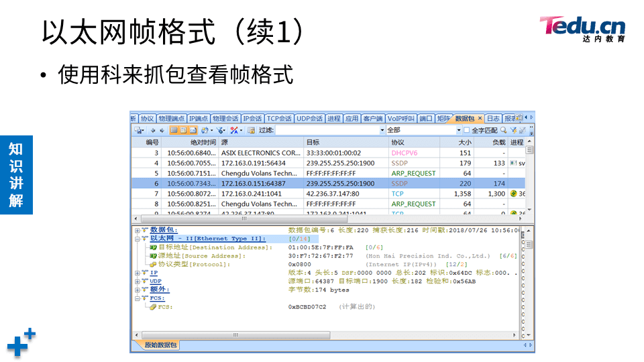Click inside the 过滤 input field

327,130
